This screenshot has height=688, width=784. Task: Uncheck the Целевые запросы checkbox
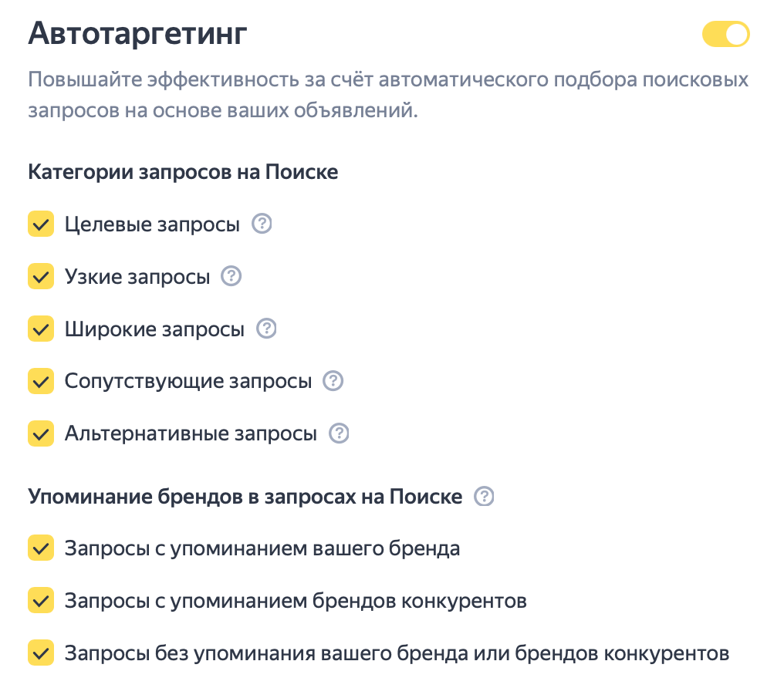point(41,224)
